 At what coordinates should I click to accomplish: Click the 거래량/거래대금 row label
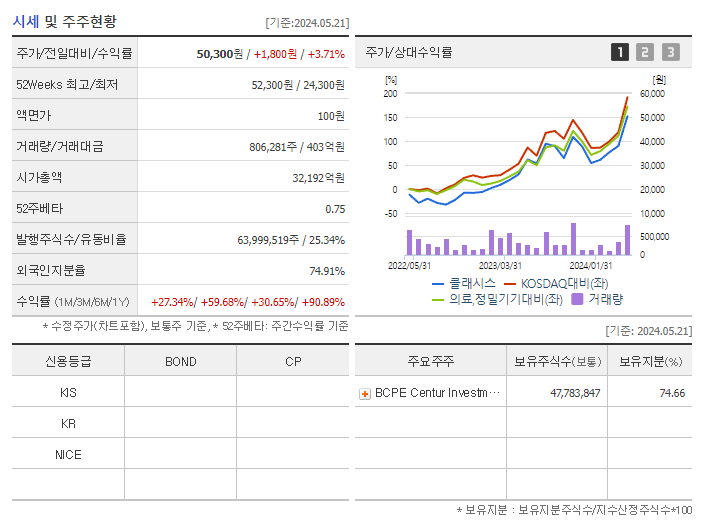click(60, 146)
